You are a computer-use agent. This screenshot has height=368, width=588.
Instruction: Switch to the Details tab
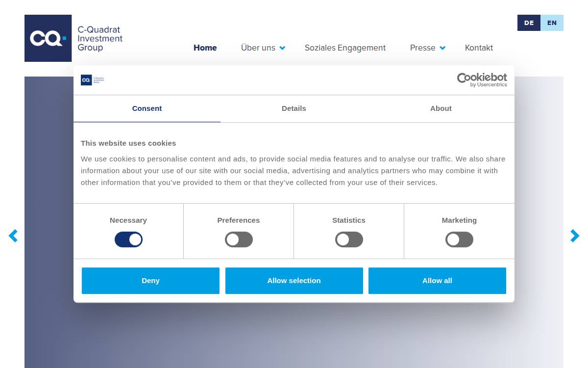(x=294, y=108)
